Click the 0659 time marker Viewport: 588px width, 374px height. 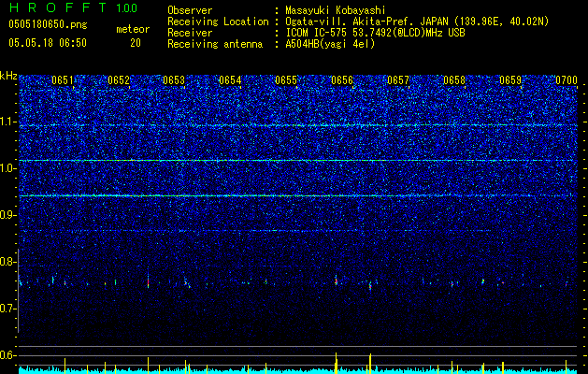coord(510,80)
